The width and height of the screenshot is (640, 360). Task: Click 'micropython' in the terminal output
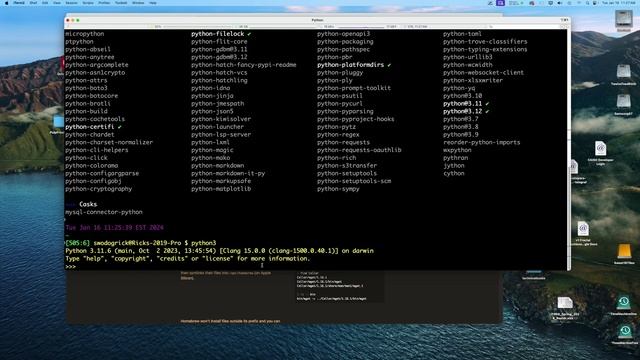point(84,34)
